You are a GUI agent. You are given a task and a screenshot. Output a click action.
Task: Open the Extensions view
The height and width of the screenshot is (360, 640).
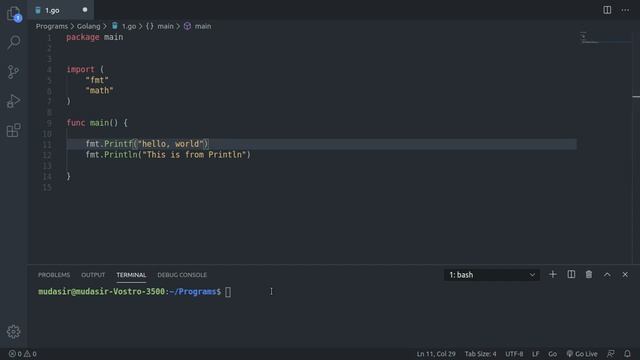point(13,131)
